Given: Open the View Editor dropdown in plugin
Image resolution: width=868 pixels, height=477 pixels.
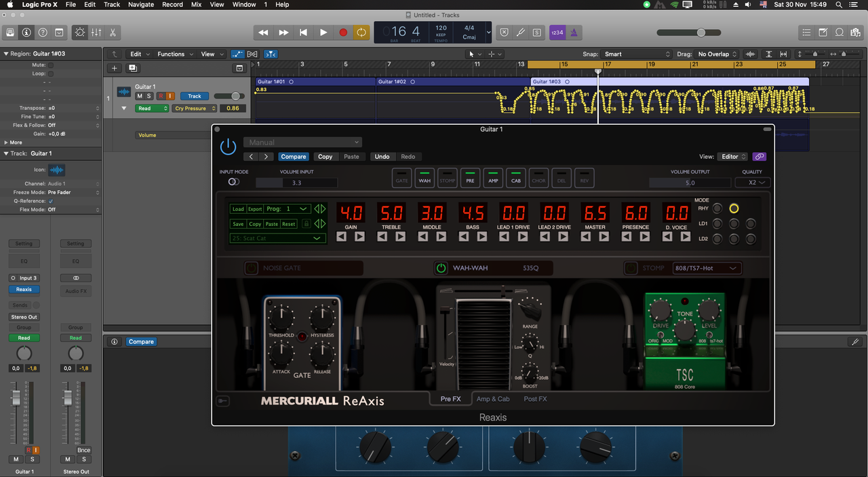Looking at the screenshot, I should [733, 157].
